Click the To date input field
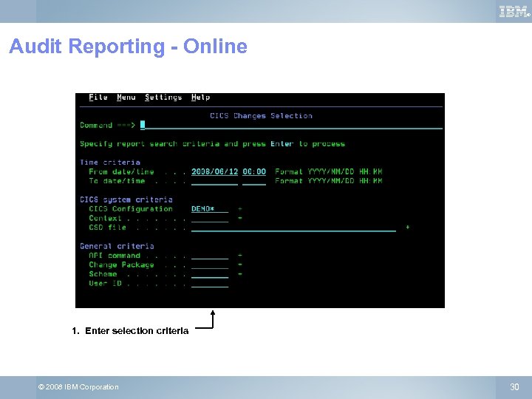Image resolution: width=532 pixels, height=399 pixels. coord(214,181)
